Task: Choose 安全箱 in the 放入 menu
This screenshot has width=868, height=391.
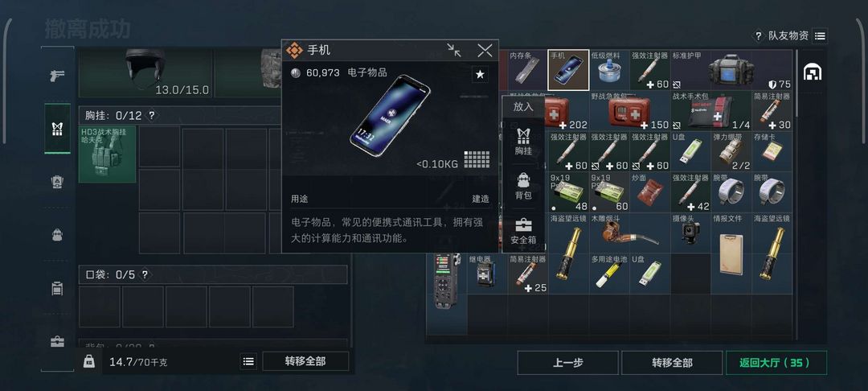Action: tap(523, 231)
